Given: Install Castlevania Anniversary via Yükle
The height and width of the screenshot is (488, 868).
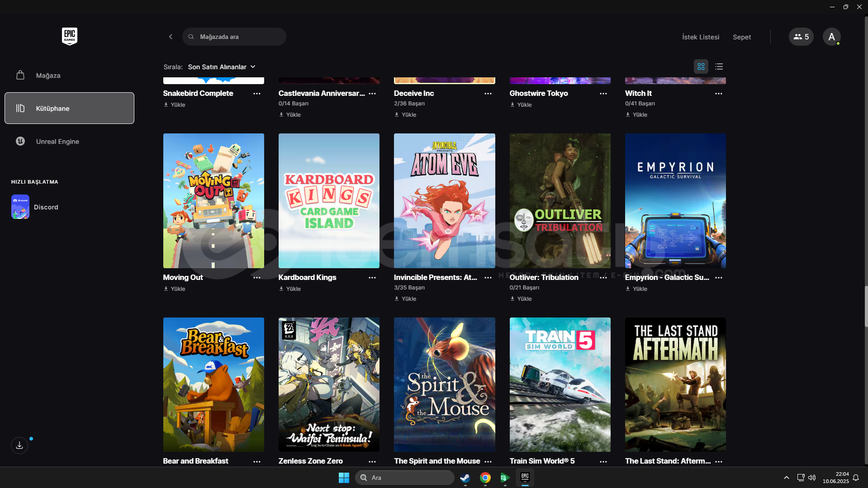Looking at the screenshot, I should (290, 114).
